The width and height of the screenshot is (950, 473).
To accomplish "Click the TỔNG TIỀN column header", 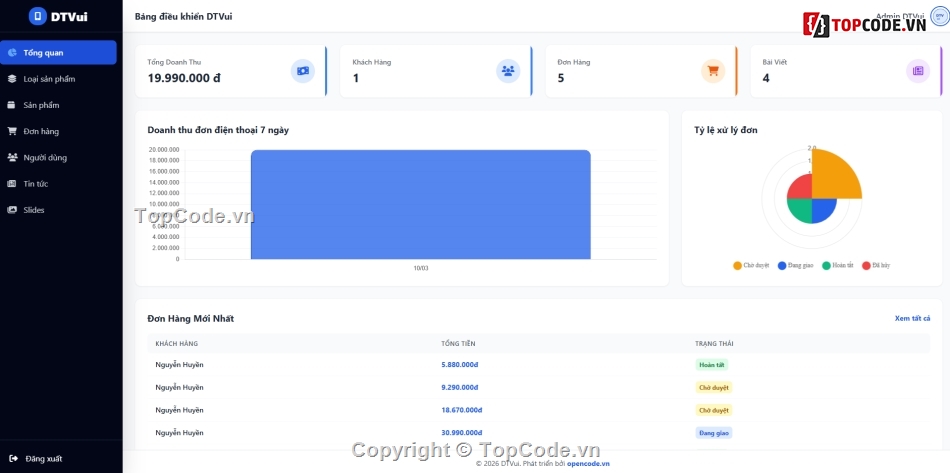I will [x=458, y=343].
